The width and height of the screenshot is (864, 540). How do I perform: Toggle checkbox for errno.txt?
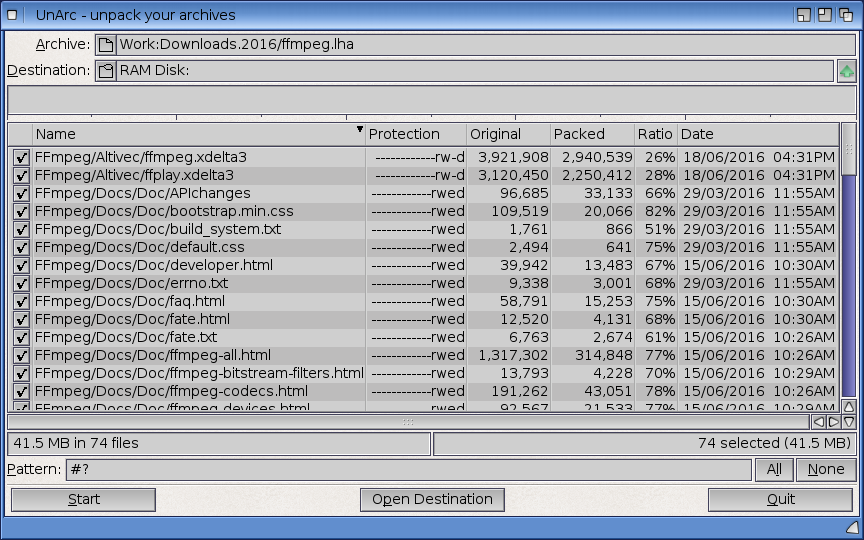(21, 283)
